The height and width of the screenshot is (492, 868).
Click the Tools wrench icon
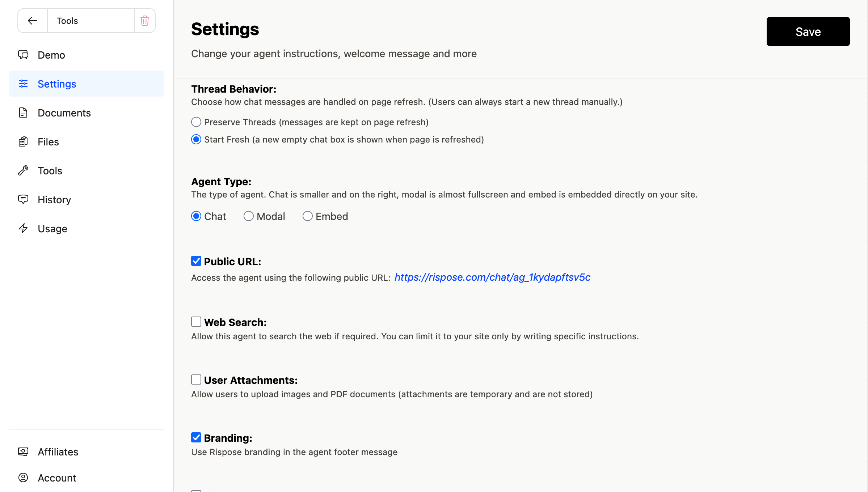(23, 170)
